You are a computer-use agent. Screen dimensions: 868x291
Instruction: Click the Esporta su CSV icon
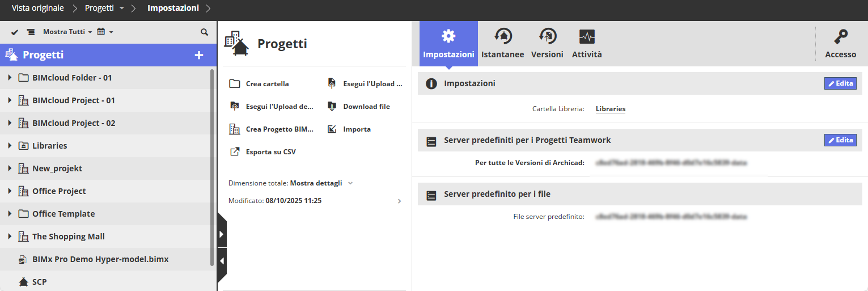234,152
